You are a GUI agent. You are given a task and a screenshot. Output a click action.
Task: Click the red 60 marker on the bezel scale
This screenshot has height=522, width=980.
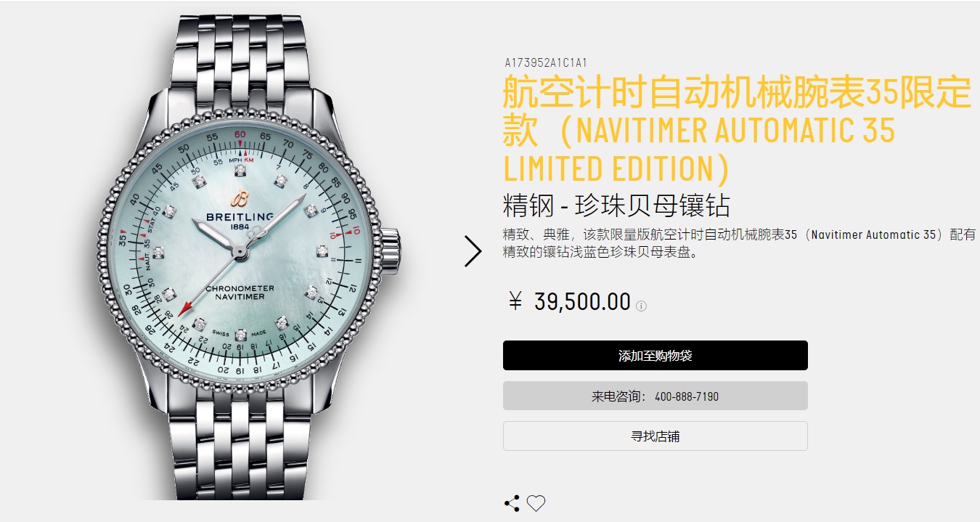pyautogui.click(x=240, y=134)
